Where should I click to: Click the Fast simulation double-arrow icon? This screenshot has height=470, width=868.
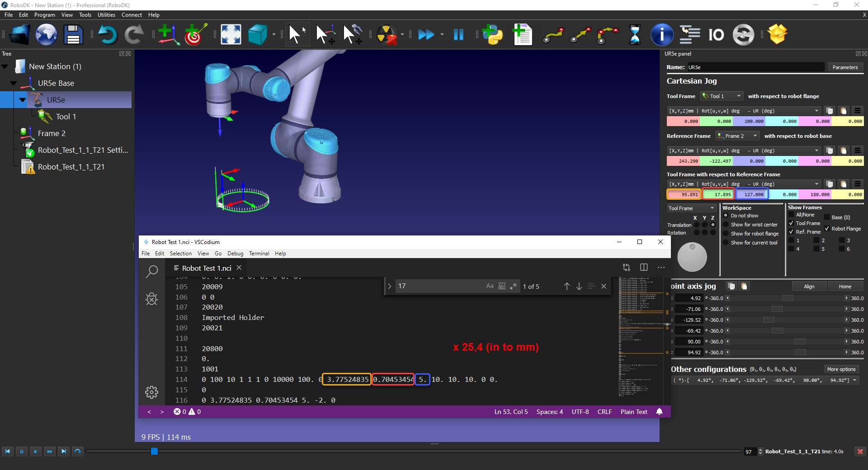pos(426,35)
